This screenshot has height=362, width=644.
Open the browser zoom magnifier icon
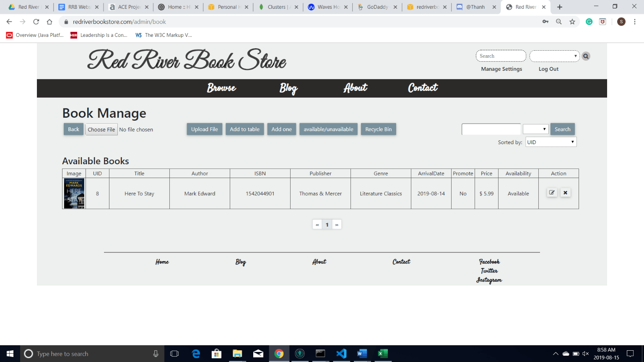(559, 22)
